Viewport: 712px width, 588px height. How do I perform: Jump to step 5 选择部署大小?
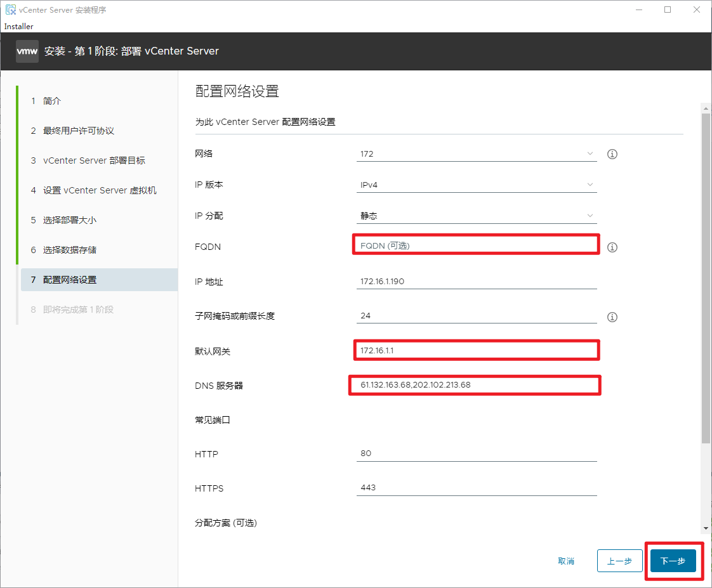(70, 220)
